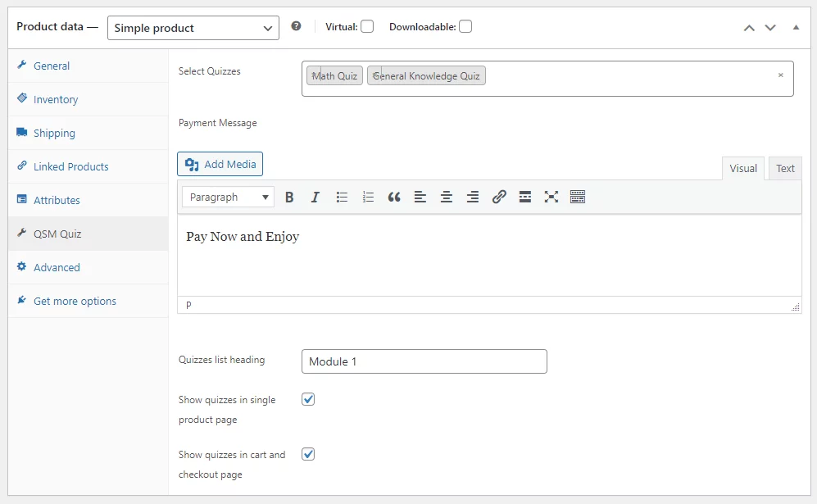This screenshot has width=817, height=504.
Task: Enable the Virtual checkbox
Action: 367,26
